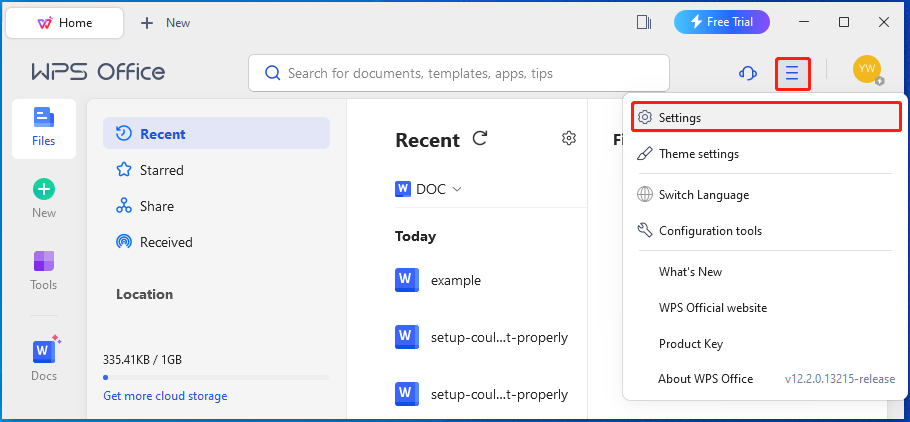Click the WPS Office logo

[x=98, y=72]
